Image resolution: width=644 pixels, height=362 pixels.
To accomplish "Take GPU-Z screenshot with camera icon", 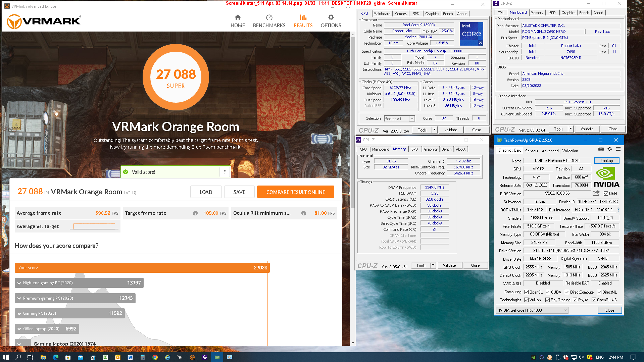I will pos(601,149).
